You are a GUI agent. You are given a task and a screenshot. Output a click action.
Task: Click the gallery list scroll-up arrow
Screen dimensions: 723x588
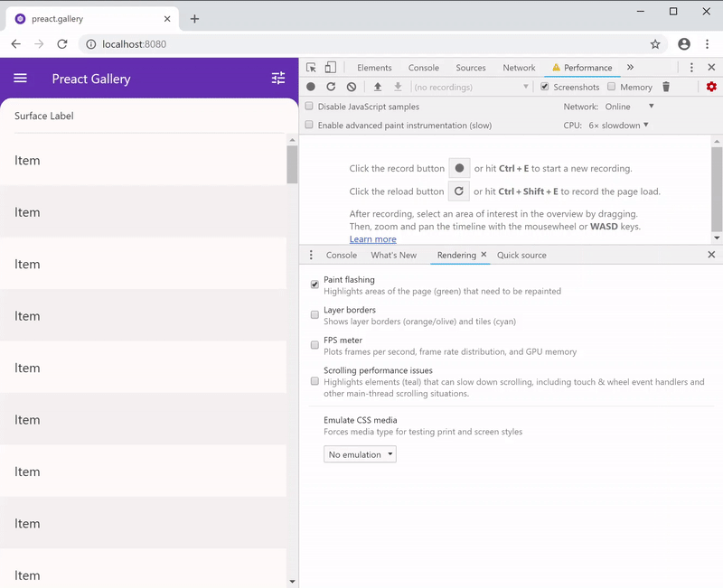click(x=292, y=140)
